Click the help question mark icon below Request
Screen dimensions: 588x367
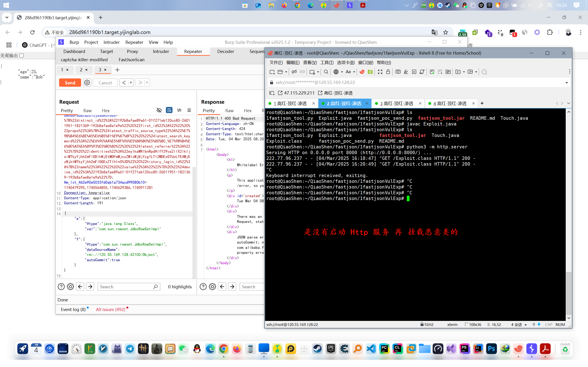click(61, 287)
